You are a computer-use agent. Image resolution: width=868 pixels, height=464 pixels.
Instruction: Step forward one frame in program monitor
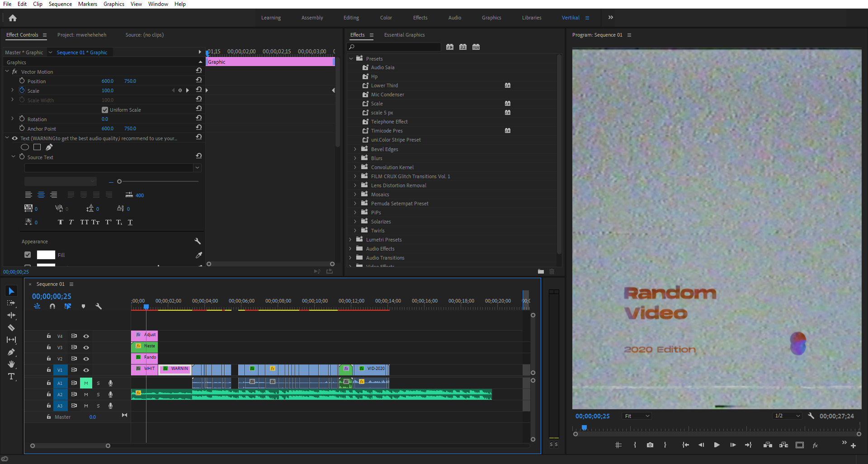[x=733, y=445]
